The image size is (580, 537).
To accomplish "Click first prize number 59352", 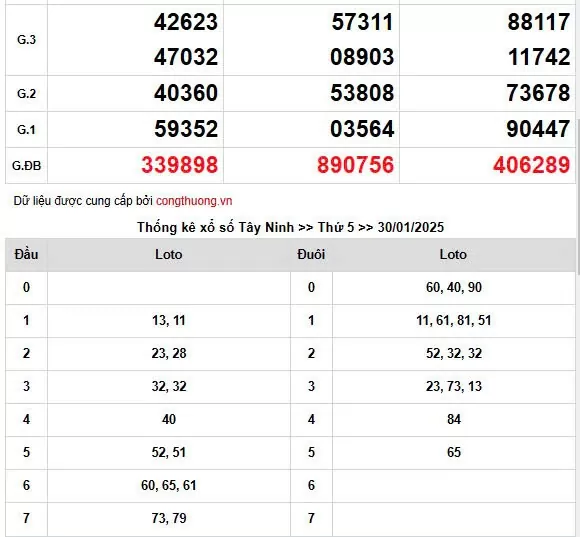I will point(186,129).
